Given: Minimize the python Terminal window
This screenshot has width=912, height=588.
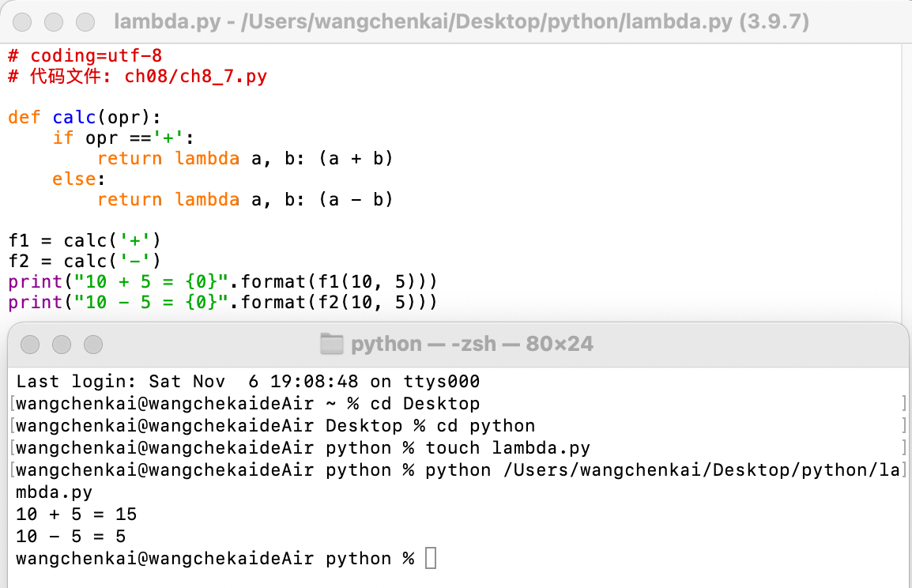Looking at the screenshot, I should tap(62, 345).
